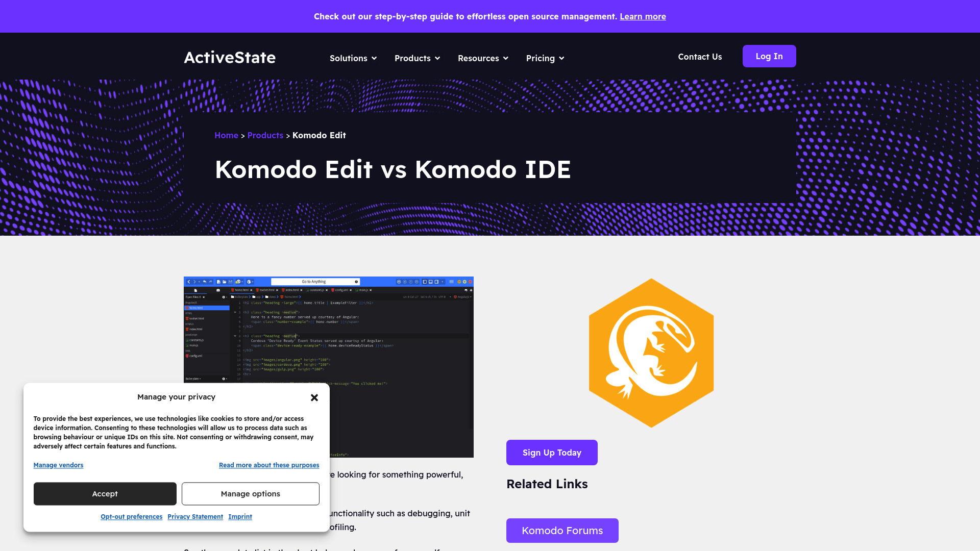Screen dimensions: 980x551
Task: Open the Privacy Statement link
Action: [195, 516]
